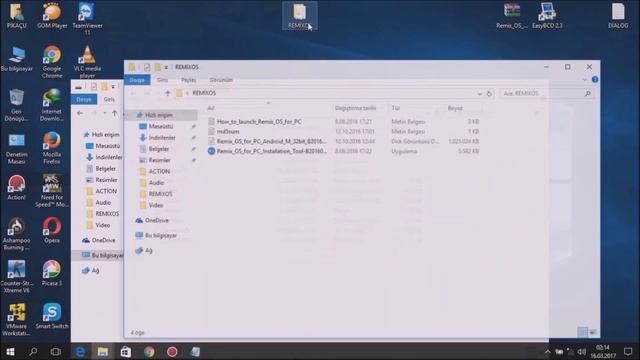Open the VMware Workstation desktop shortcut

click(x=16, y=320)
